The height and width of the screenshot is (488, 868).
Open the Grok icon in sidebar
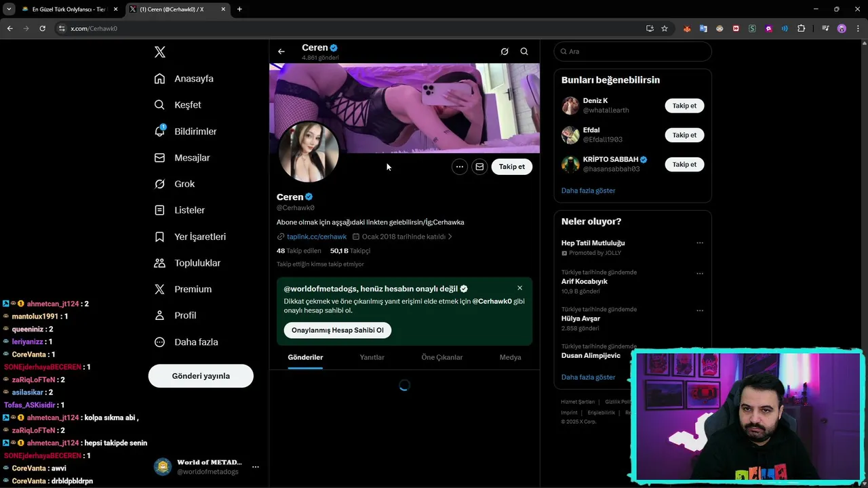pos(159,184)
